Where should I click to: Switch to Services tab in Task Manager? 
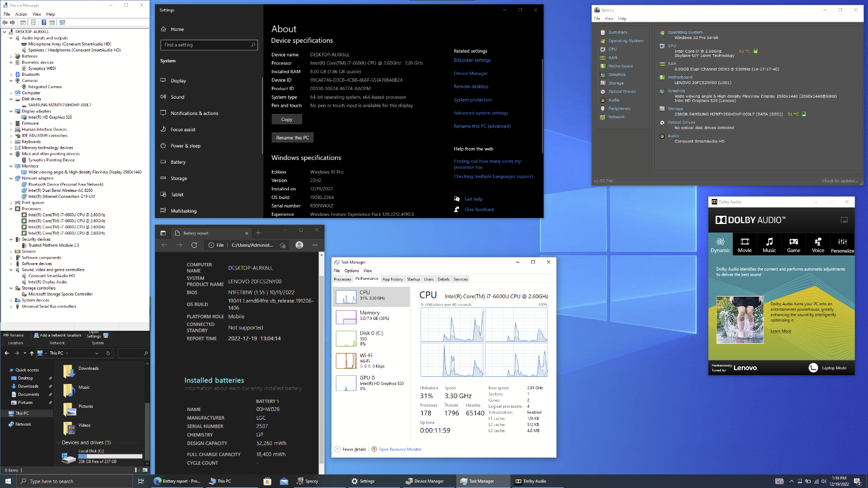pyautogui.click(x=461, y=279)
